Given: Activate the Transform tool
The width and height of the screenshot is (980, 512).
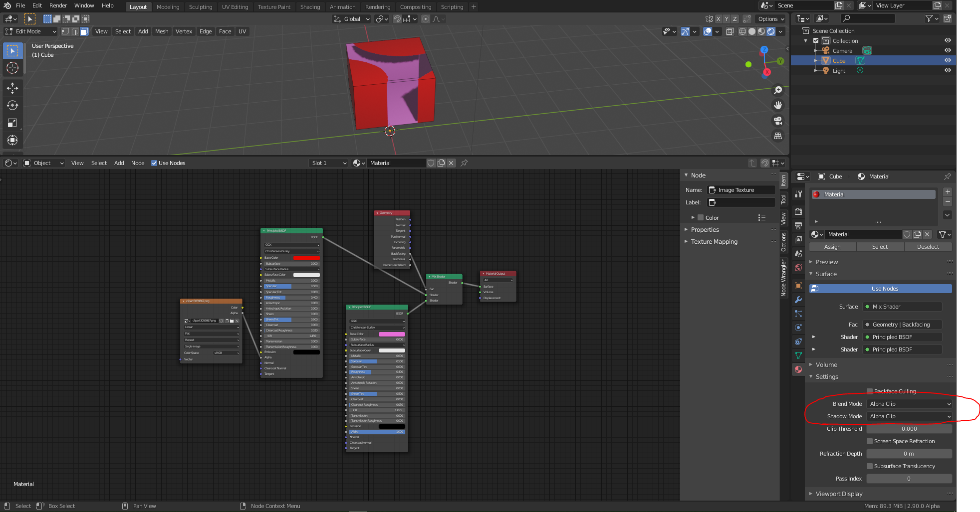Looking at the screenshot, I should tap(12, 140).
